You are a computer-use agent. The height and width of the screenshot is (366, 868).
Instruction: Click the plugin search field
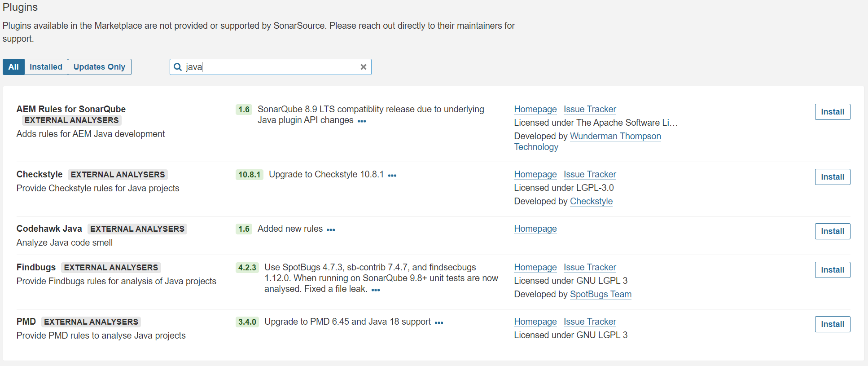pos(271,67)
